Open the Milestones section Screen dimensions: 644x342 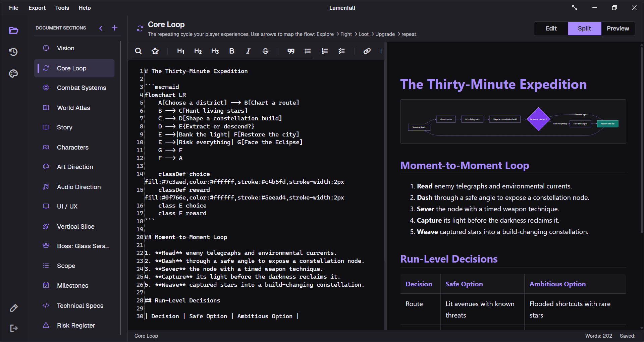tap(74, 286)
